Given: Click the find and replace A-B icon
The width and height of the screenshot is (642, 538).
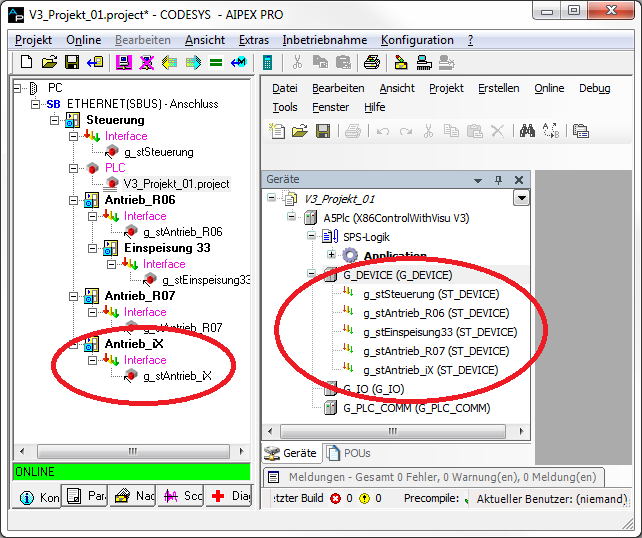Looking at the screenshot, I should [x=551, y=131].
